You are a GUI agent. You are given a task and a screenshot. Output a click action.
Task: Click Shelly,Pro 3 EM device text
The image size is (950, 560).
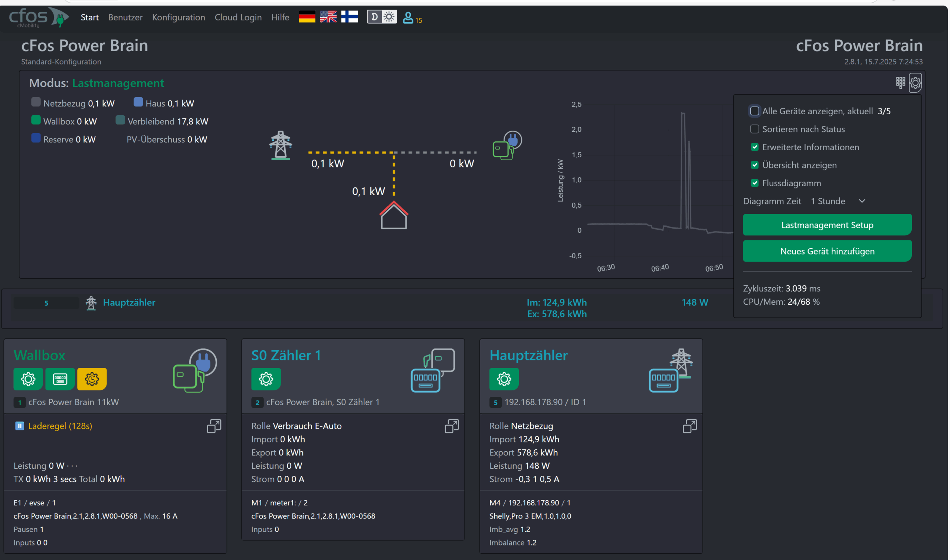pyautogui.click(x=530, y=516)
